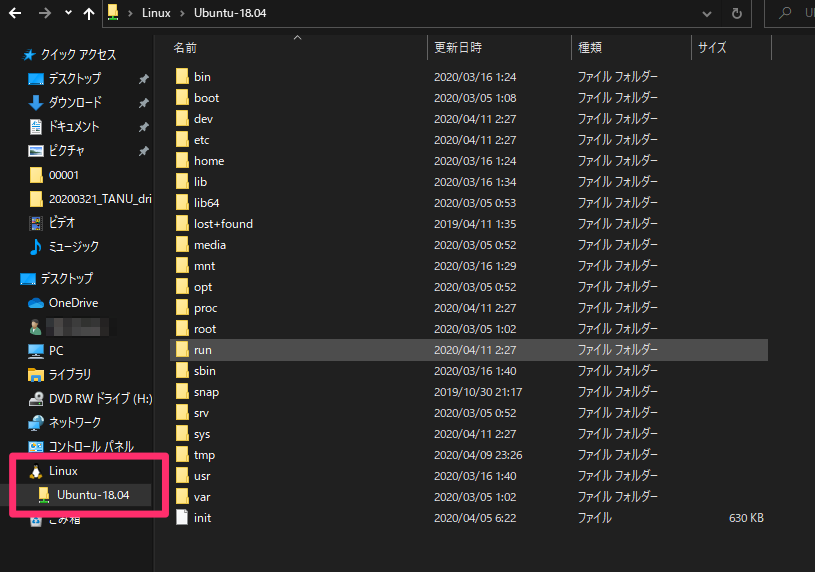Click the opt folder icon
The height and width of the screenshot is (572, 815).
[x=182, y=287]
